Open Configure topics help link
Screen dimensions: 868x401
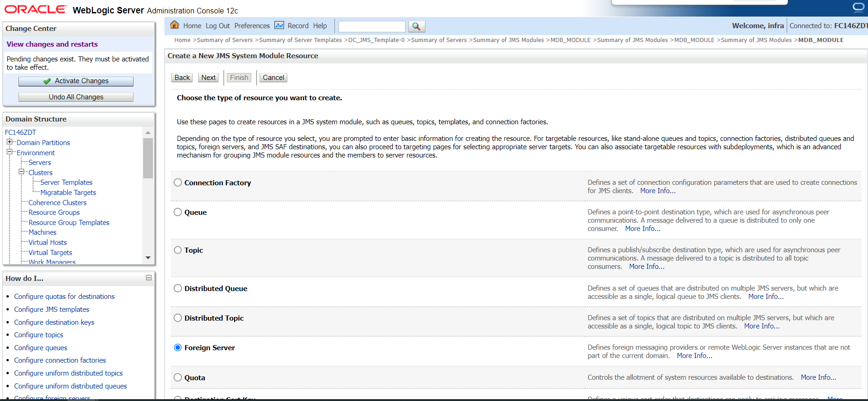point(38,335)
